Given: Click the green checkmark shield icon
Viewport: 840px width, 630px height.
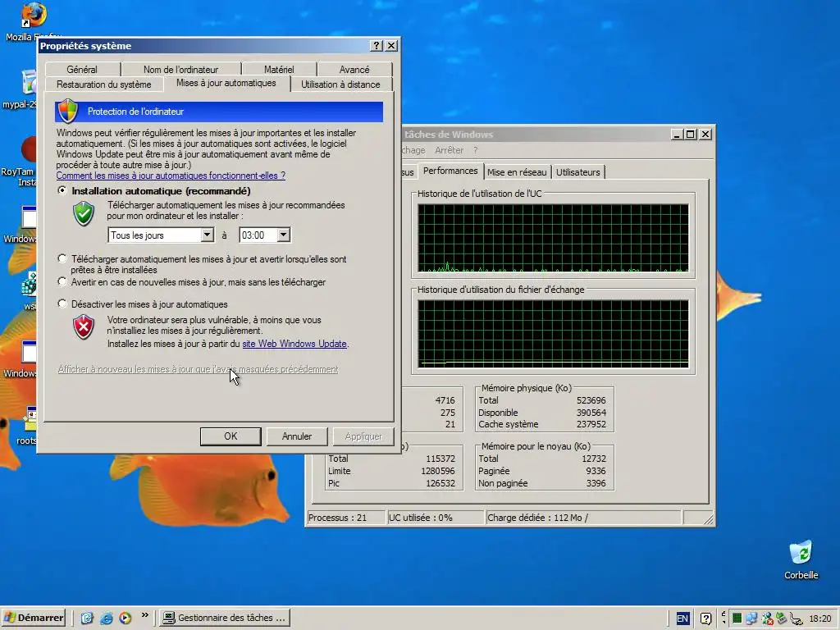Looking at the screenshot, I should tap(84, 213).
